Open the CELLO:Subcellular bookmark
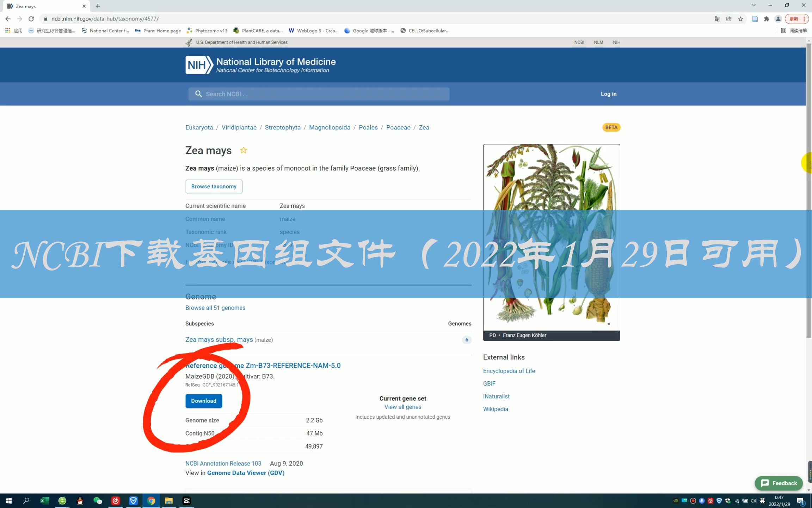Viewport: 812px width, 508px height. click(425, 31)
